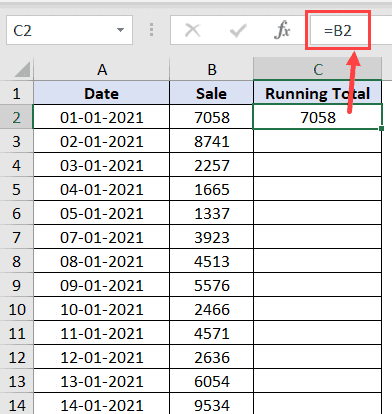392x414 pixels.
Task: Select column B header
Action: click(211, 69)
